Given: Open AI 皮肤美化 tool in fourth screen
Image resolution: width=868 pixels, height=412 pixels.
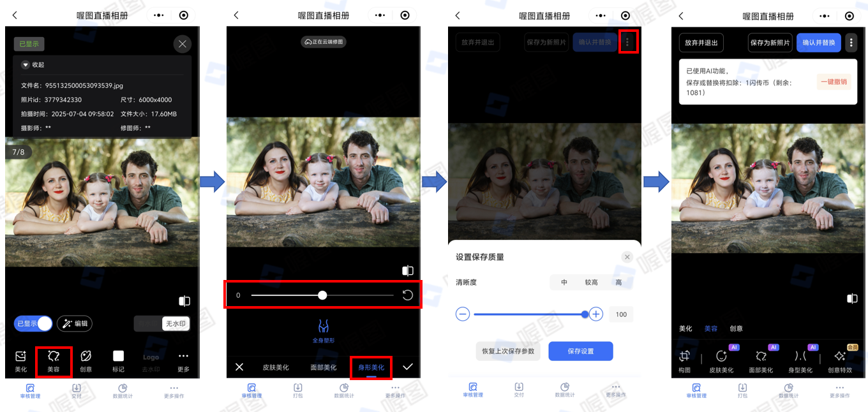Looking at the screenshot, I should click(722, 361).
